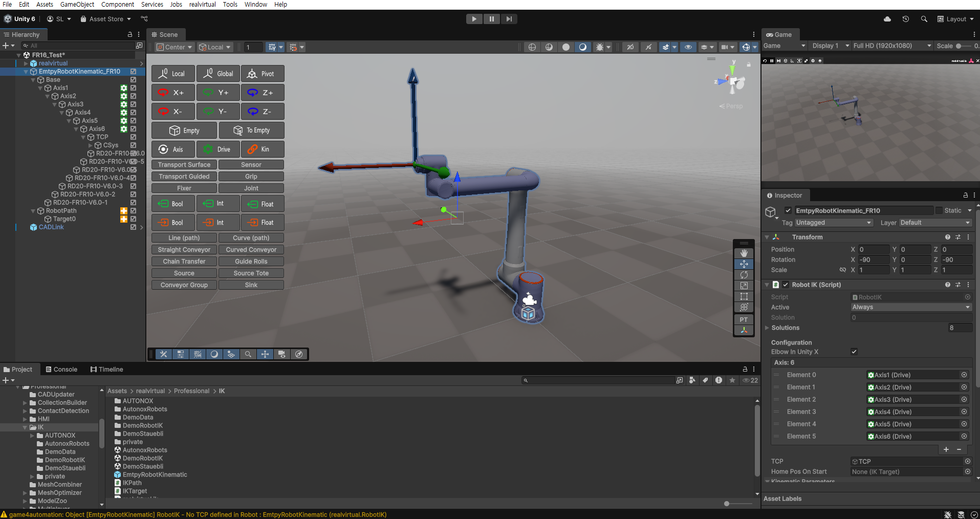Toggle Robot IK script enabled checkbox
The image size is (980, 519).
786,285
